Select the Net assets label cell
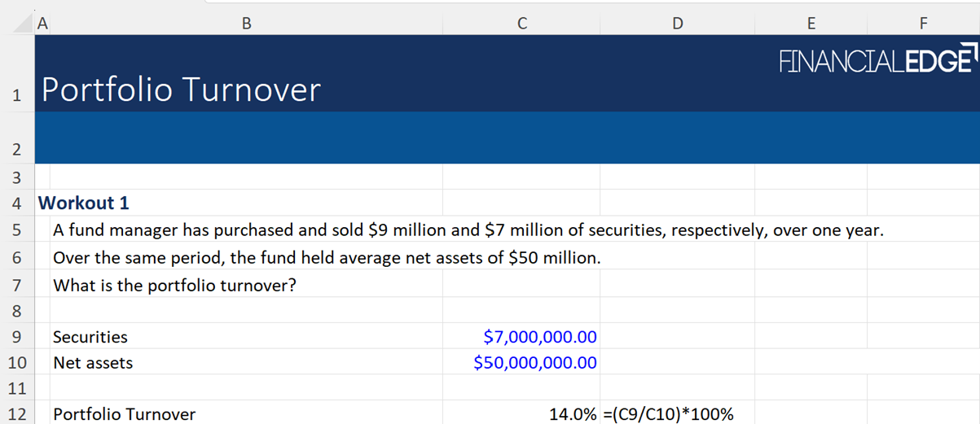The height and width of the screenshot is (424, 980). [x=93, y=363]
